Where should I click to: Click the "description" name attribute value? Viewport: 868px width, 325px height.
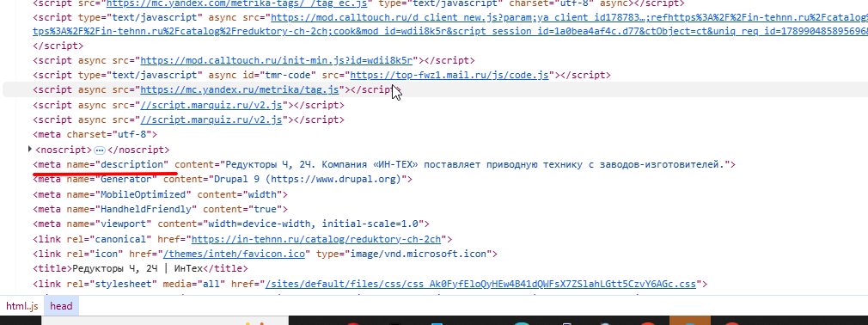[132, 164]
